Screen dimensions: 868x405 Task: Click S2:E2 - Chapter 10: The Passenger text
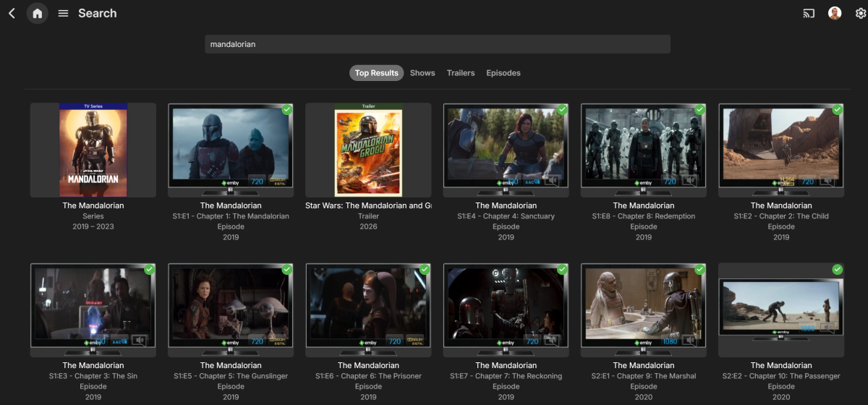781,376
